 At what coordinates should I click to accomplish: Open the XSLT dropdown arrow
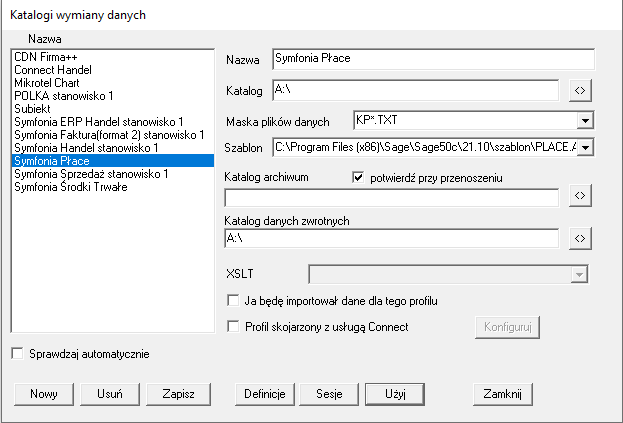pyautogui.click(x=579, y=274)
